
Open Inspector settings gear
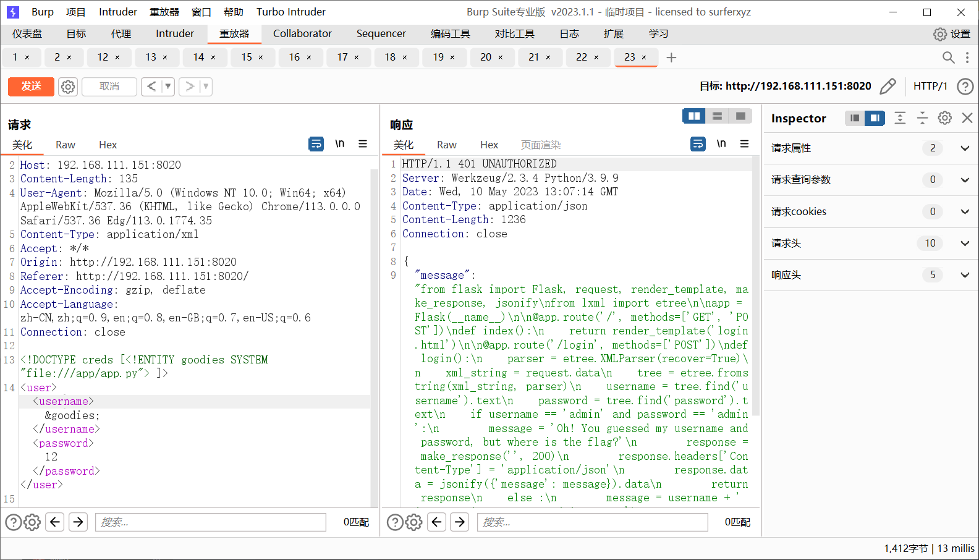tap(944, 118)
